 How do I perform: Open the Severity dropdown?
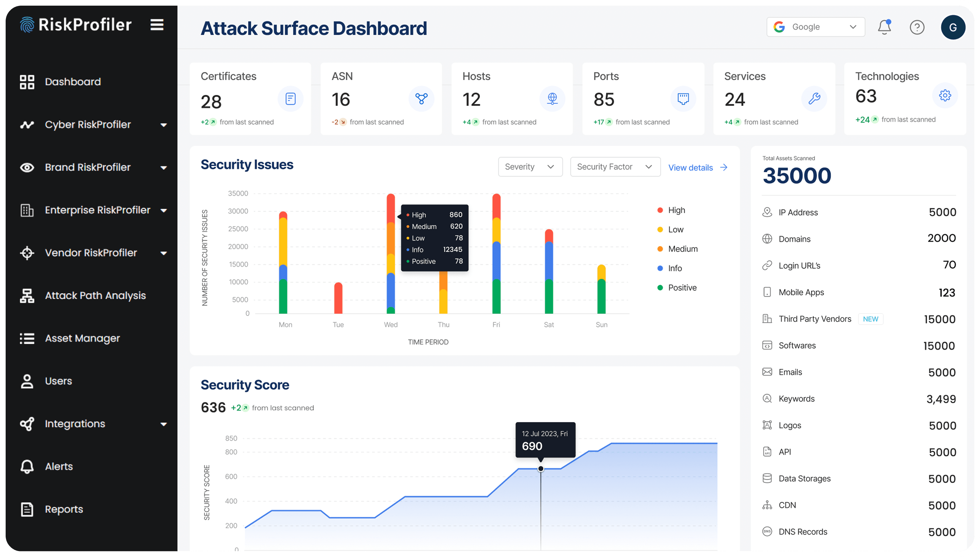pyautogui.click(x=530, y=167)
